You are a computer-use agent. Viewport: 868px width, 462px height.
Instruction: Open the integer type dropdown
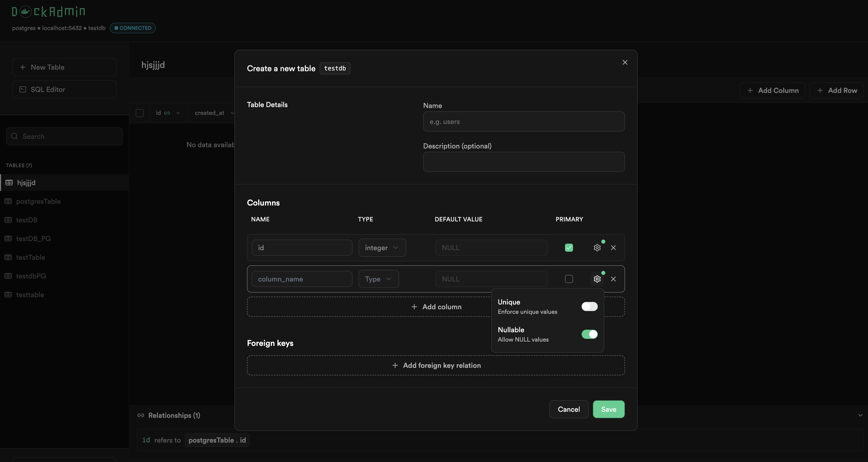[x=382, y=248]
